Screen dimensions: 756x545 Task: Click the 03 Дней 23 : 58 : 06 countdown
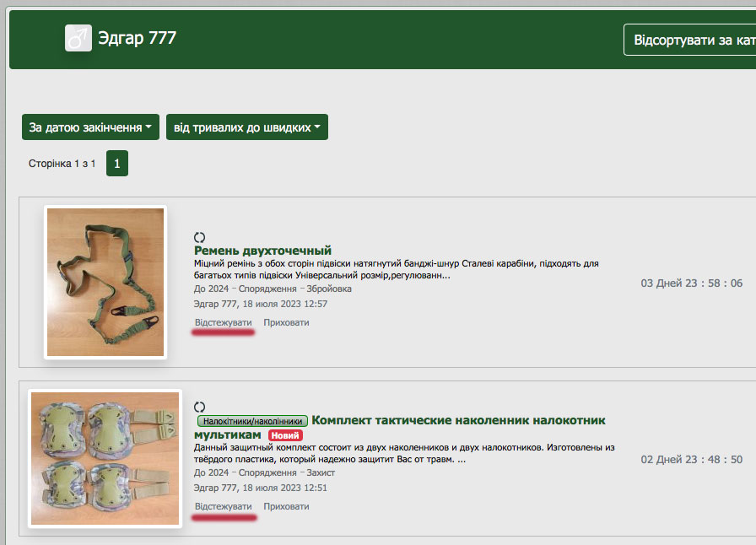(x=691, y=283)
